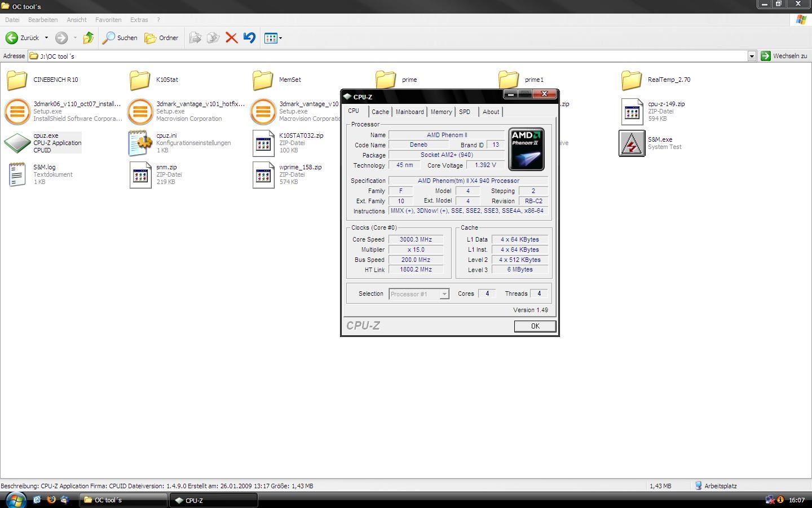Click the Zurück back arrow button
Image resolution: width=812 pixels, height=508 pixels.
[x=23, y=38]
